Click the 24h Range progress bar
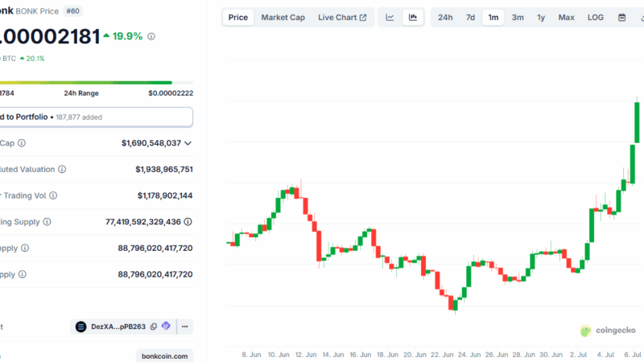This screenshot has height=362, width=644. click(97, 83)
